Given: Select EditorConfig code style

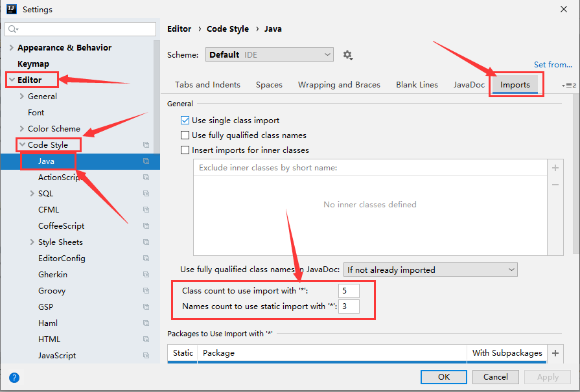Looking at the screenshot, I should pyautogui.click(x=62, y=258).
